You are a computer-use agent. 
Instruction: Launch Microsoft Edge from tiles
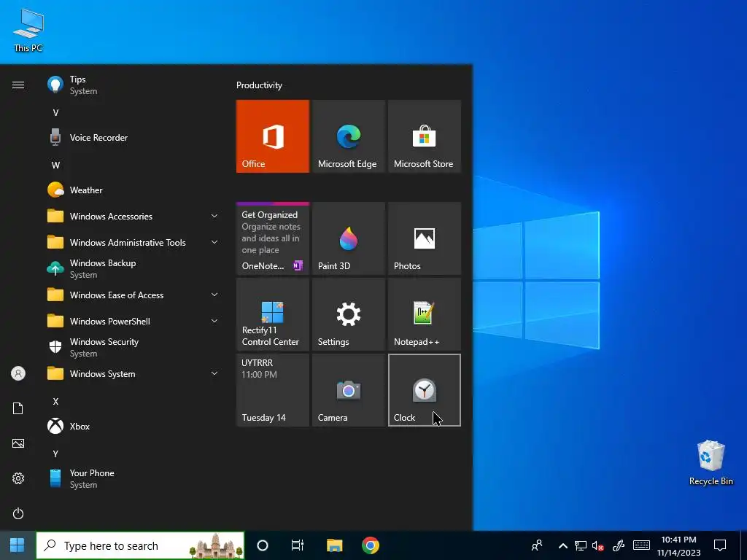348,136
